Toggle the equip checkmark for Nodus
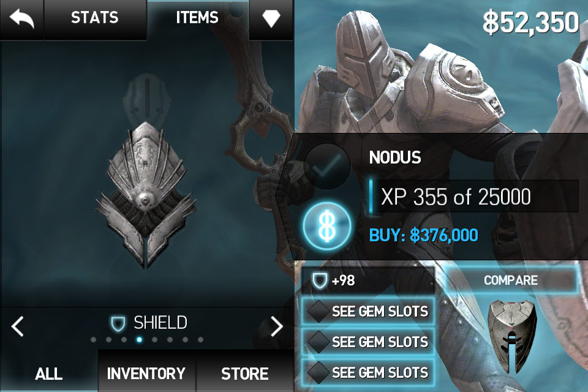 (x=327, y=166)
